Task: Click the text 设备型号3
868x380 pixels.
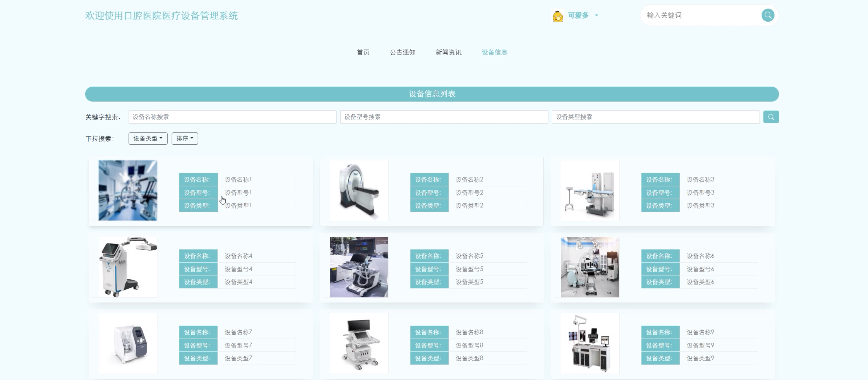Action: pyautogui.click(x=700, y=193)
